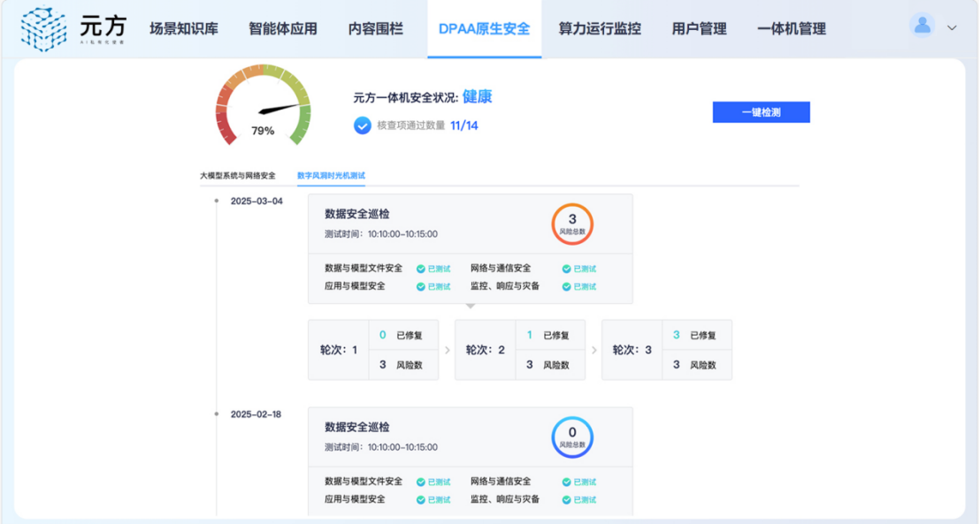980x524 pixels.
Task: Select the 轮次：3 round card
Action: (667, 350)
